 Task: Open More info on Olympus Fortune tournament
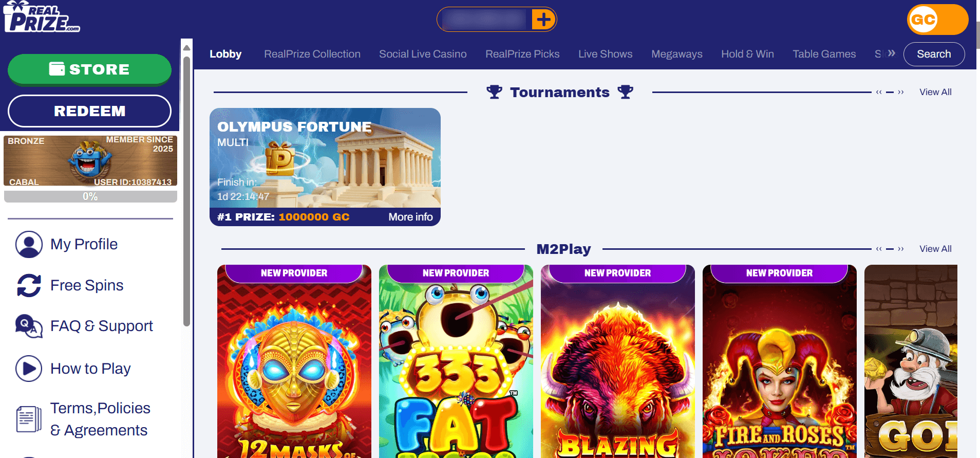(x=410, y=217)
